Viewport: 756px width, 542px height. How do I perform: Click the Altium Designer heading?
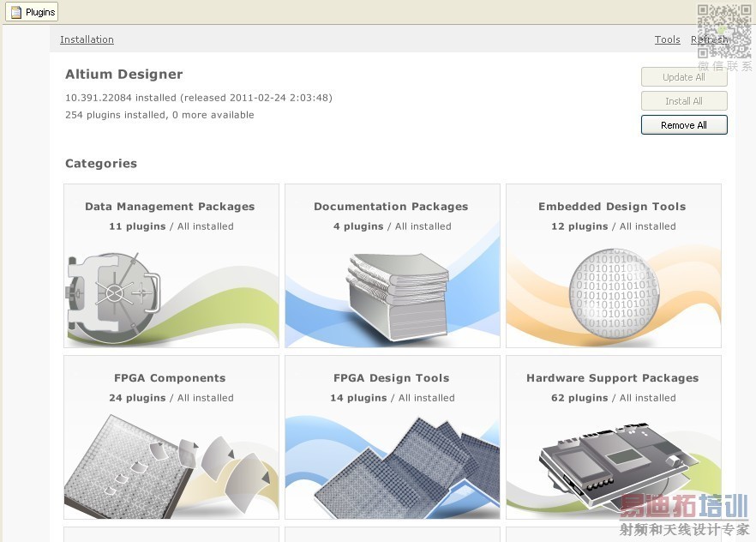coord(124,75)
